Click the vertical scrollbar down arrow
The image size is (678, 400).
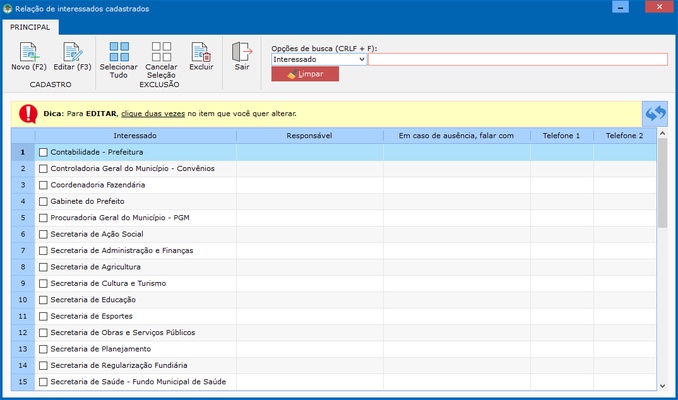(x=662, y=384)
